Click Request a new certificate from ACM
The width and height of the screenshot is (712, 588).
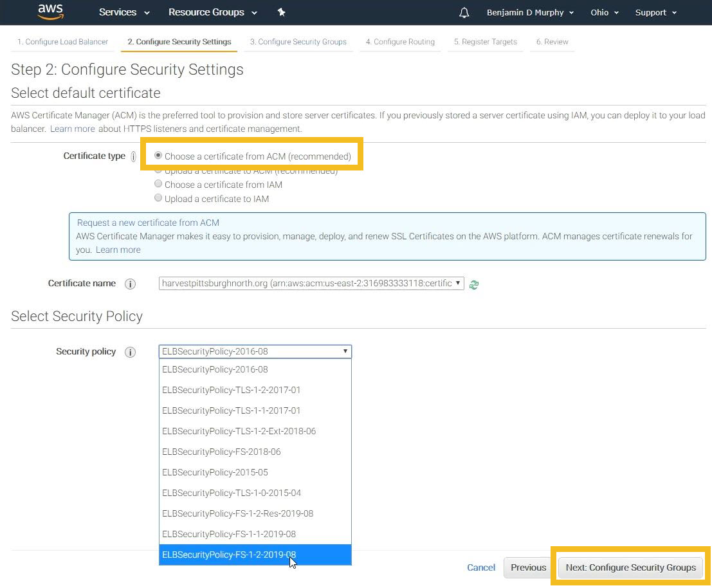point(148,223)
